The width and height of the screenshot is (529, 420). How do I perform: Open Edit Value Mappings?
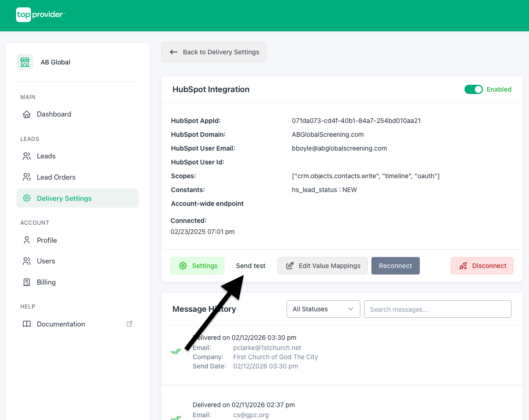click(323, 266)
